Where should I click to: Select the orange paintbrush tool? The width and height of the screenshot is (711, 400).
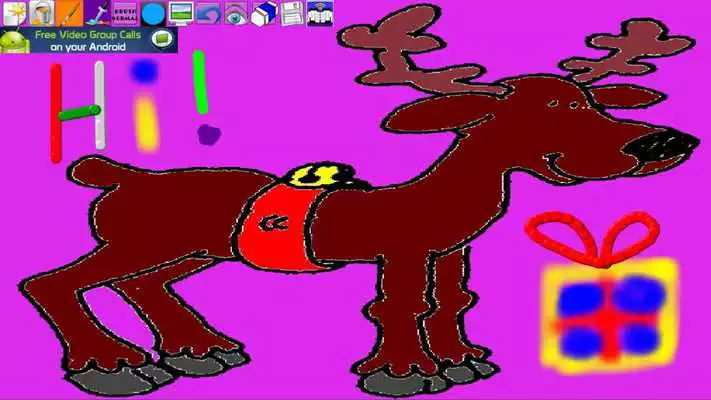coord(69,13)
